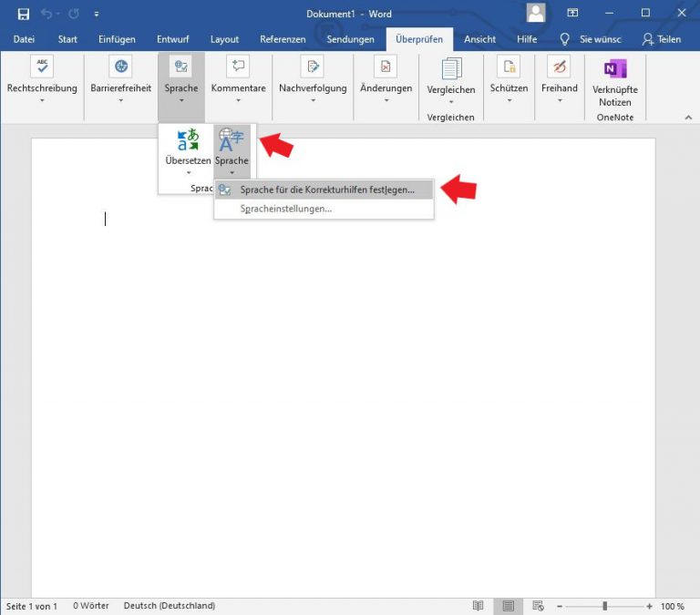Expand the Rechtschreibung dropdown arrow
700x615 pixels.
(42, 100)
